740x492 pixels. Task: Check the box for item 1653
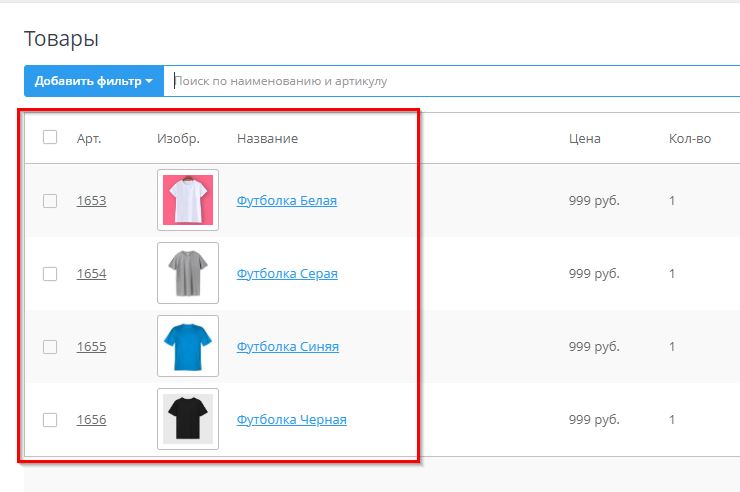[x=50, y=201]
